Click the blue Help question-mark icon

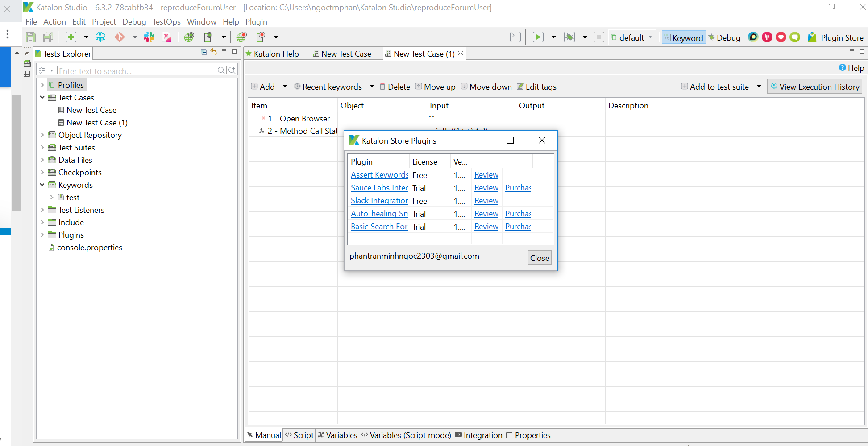pos(843,67)
